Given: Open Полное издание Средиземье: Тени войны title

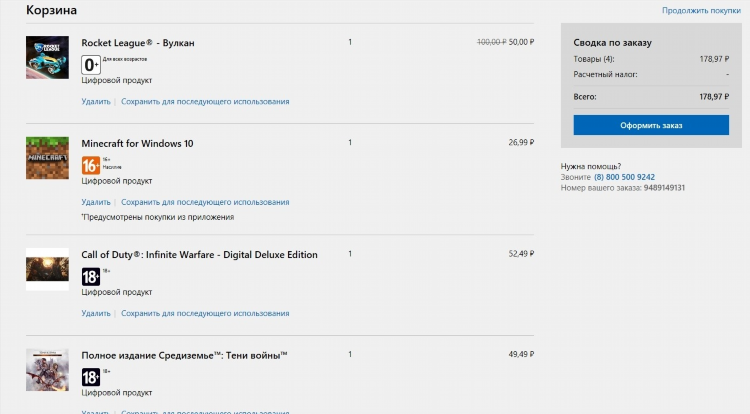Looking at the screenshot, I should pyautogui.click(x=184, y=355).
